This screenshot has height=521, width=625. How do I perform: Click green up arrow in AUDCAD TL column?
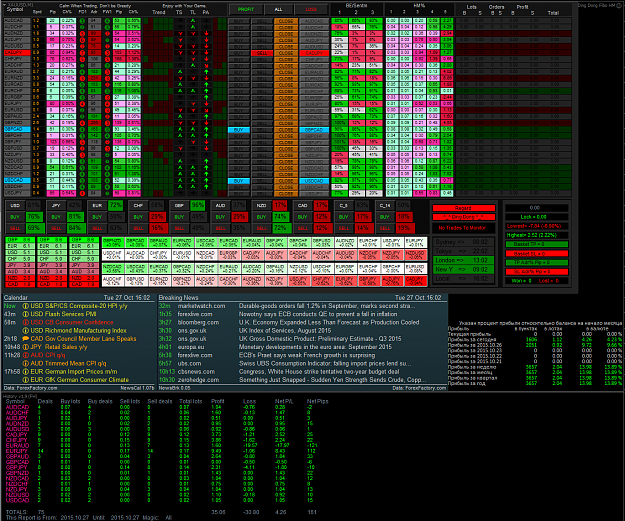[193, 20]
